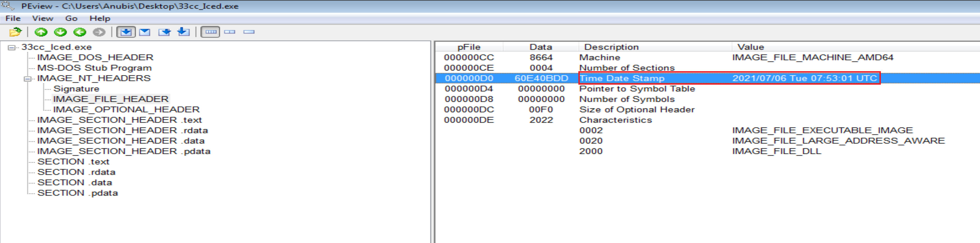
Task: Collapse the 33cc_Iced.exe root node
Action: (12, 48)
